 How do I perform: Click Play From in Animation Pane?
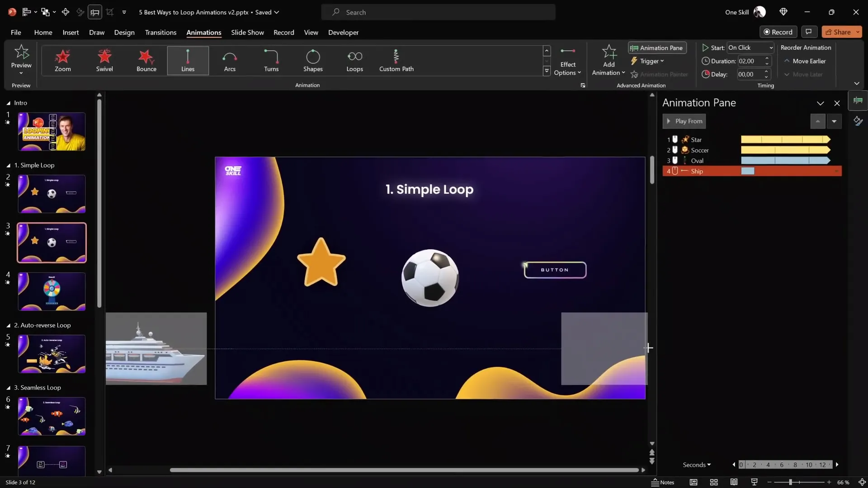(x=684, y=121)
